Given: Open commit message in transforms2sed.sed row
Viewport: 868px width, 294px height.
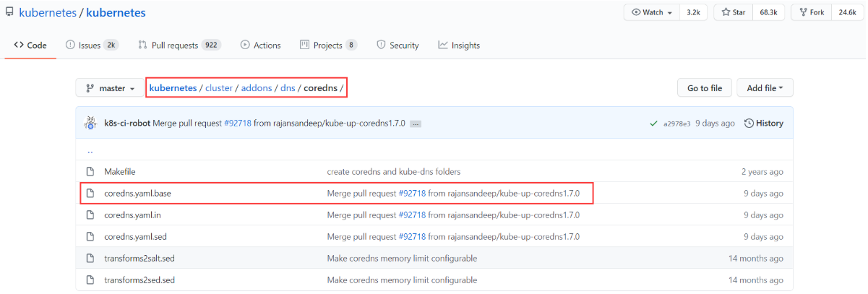Looking at the screenshot, I should point(402,280).
